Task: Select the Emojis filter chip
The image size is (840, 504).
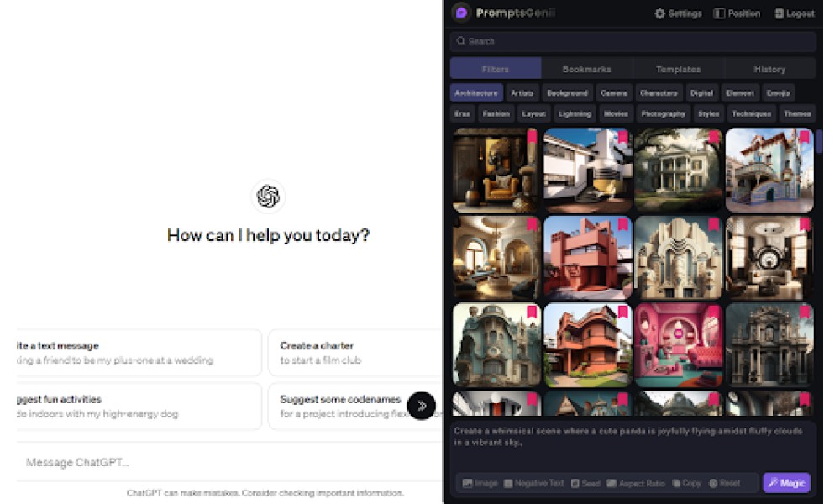Action: (x=778, y=92)
